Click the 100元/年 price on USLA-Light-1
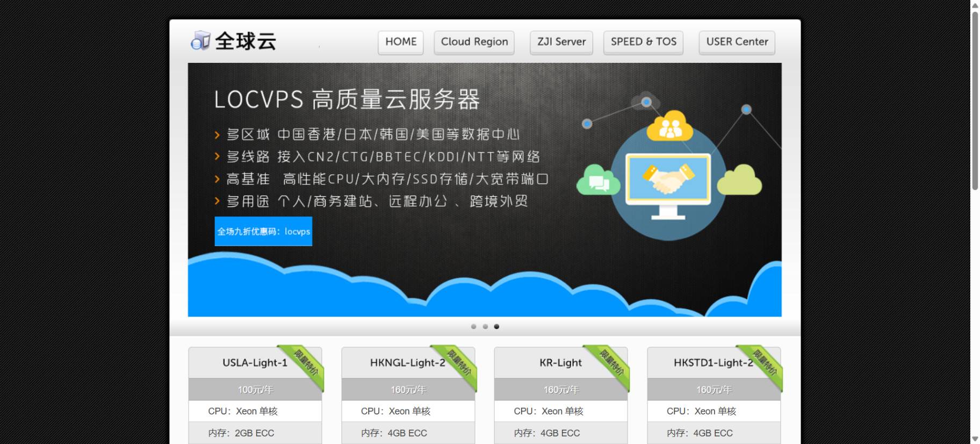 [x=255, y=390]
